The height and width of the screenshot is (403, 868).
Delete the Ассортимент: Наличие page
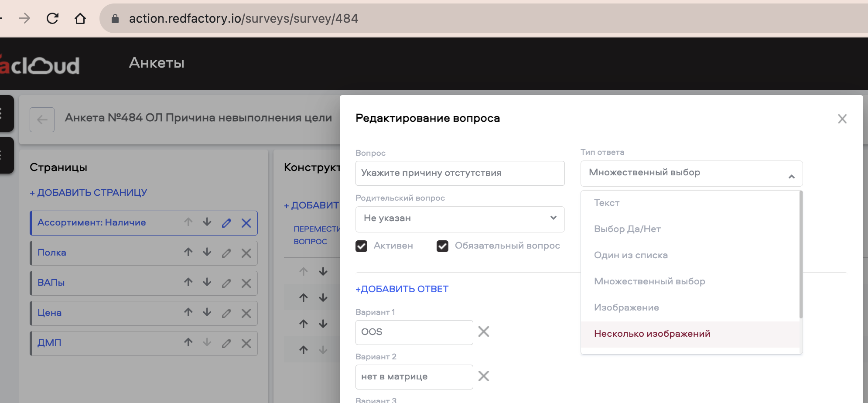(246, 223)
